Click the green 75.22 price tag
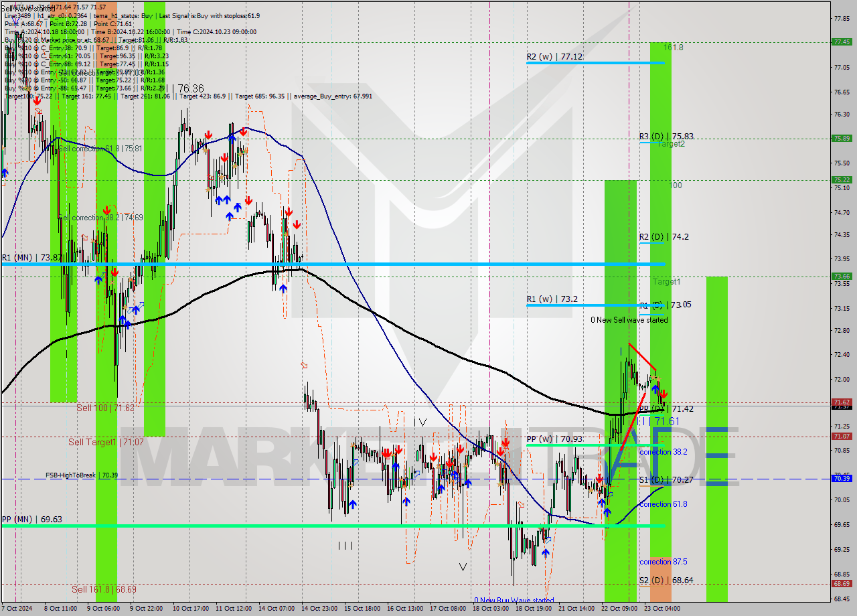The image size is (857, 616). (x=842, y=179)
